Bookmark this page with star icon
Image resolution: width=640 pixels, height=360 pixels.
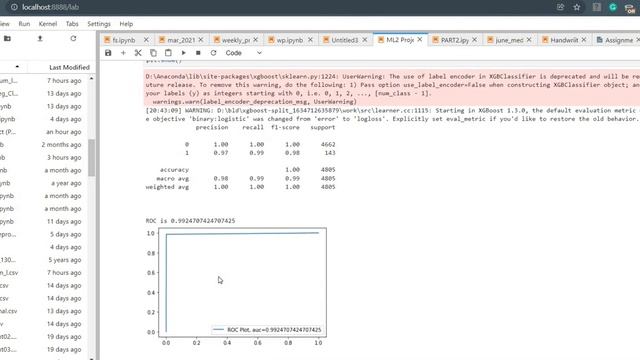point(577,7)
